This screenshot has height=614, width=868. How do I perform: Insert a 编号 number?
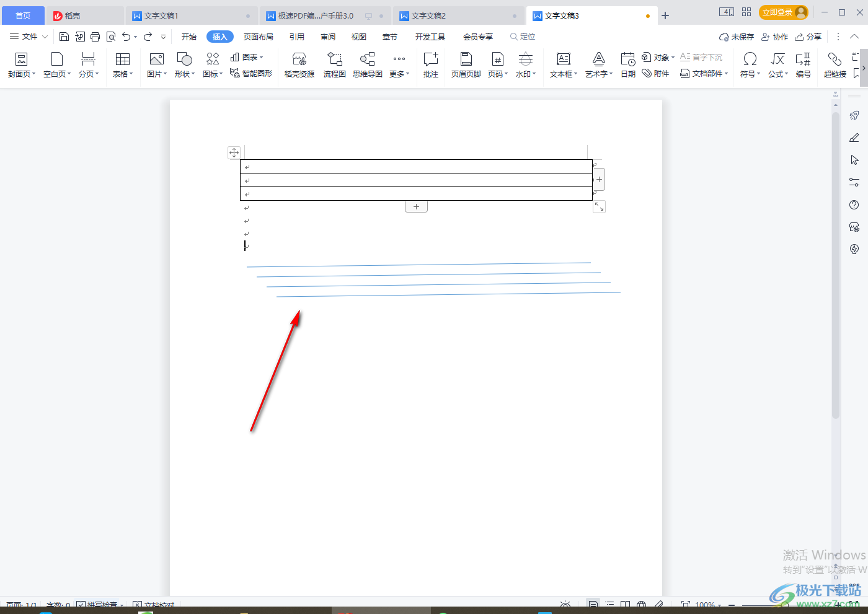pyautogui.click(x=804, y=65)
